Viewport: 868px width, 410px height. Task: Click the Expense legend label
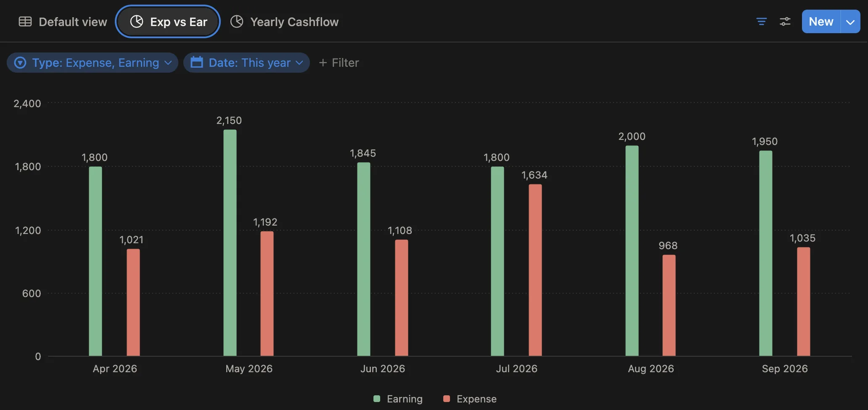point(476,399)
